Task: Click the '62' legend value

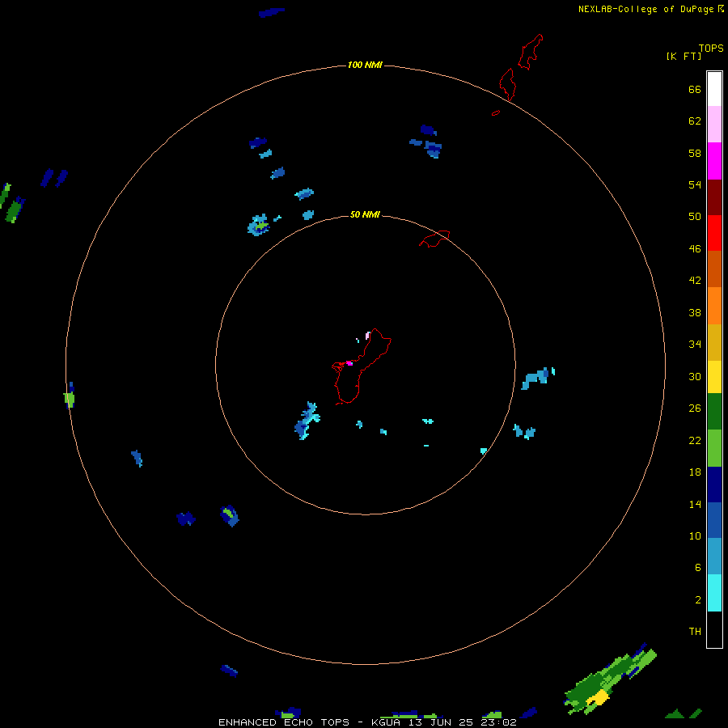Action: coord(695,121)
